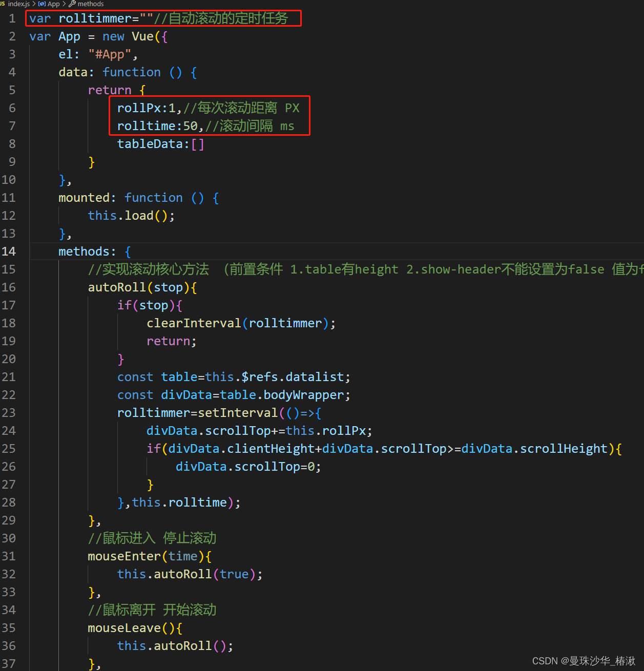644x671 pixels.
Task: Click 'const table=this.$refs.datalist;' line
Action: (x=234, y=377)
